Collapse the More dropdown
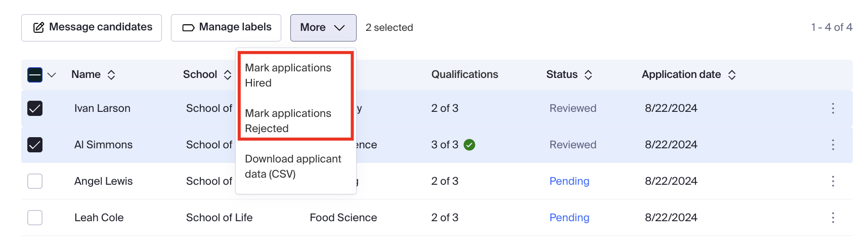 [x=323, y=28]
